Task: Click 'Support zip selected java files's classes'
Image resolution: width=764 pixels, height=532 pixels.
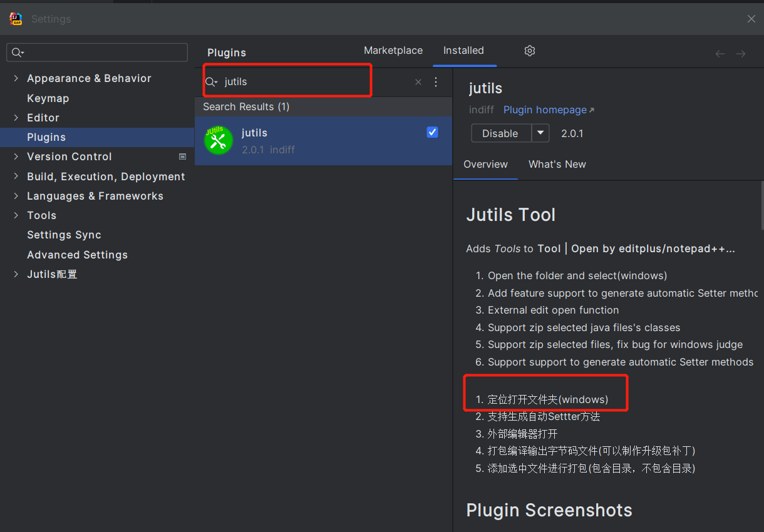Action: (x=584, y=328)
